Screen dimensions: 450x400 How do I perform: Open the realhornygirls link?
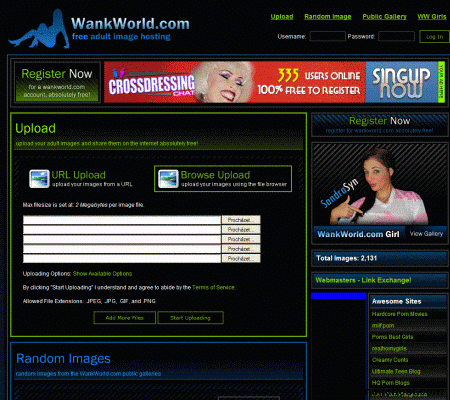coord(389,348)
